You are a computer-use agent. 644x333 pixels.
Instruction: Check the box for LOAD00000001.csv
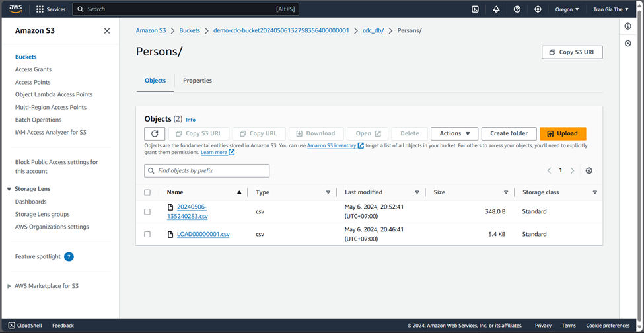click(147, 234)
